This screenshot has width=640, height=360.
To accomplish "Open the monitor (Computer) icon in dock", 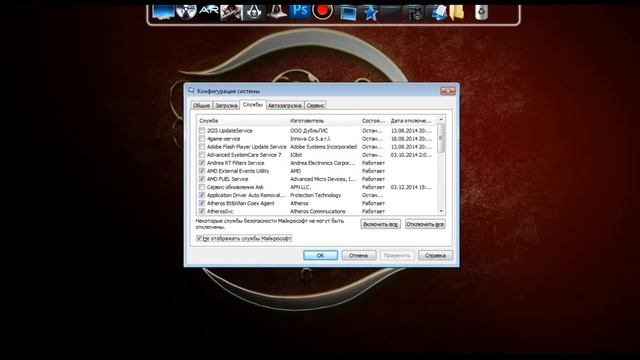I will tap(163, 12).
